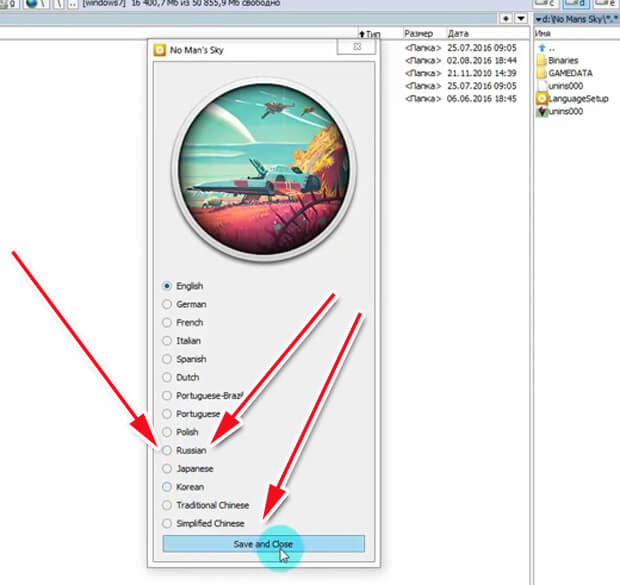Select Simplified Chinese option
620x585 pixels.
click(x=167, y=523)
